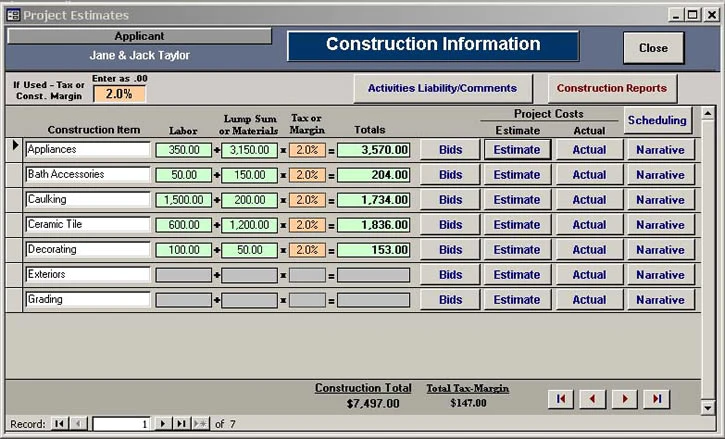The width and height of the screenshot is (725, 439).
Task: Click applicant name Jane & Jack Taylor
Action: [140, 56]
